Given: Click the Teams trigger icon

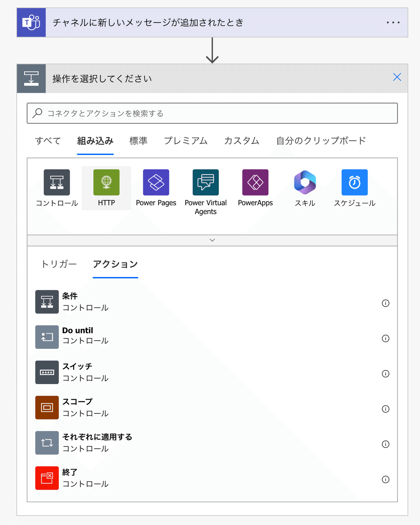Looking at the screenshot, I should (x=31, y=22).
